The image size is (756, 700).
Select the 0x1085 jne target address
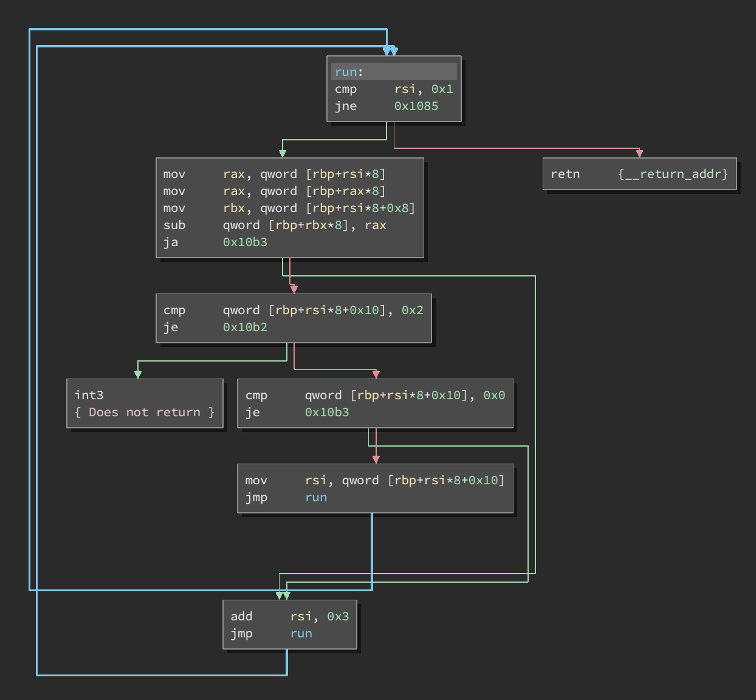416,106
